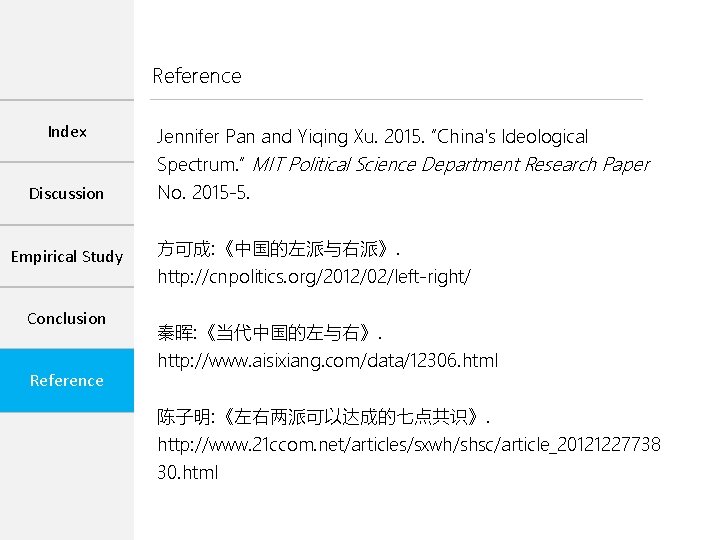Switch to the Discussion sidebar tab
Viewport: 720px width, 540px height.
click(66, 194)
